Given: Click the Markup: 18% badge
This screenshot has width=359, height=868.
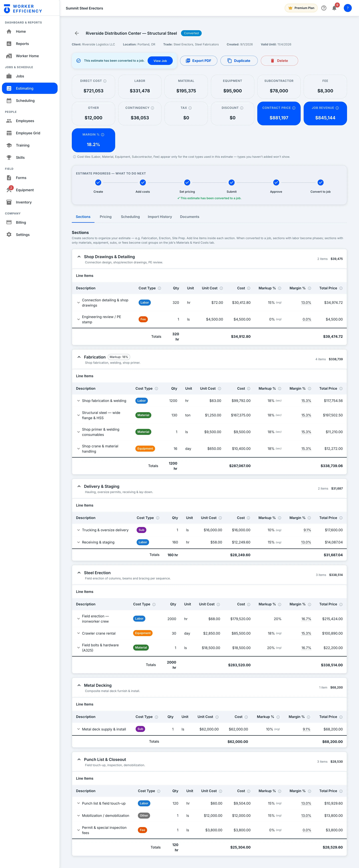Looking at the screenshot, I should click(119, 357).
